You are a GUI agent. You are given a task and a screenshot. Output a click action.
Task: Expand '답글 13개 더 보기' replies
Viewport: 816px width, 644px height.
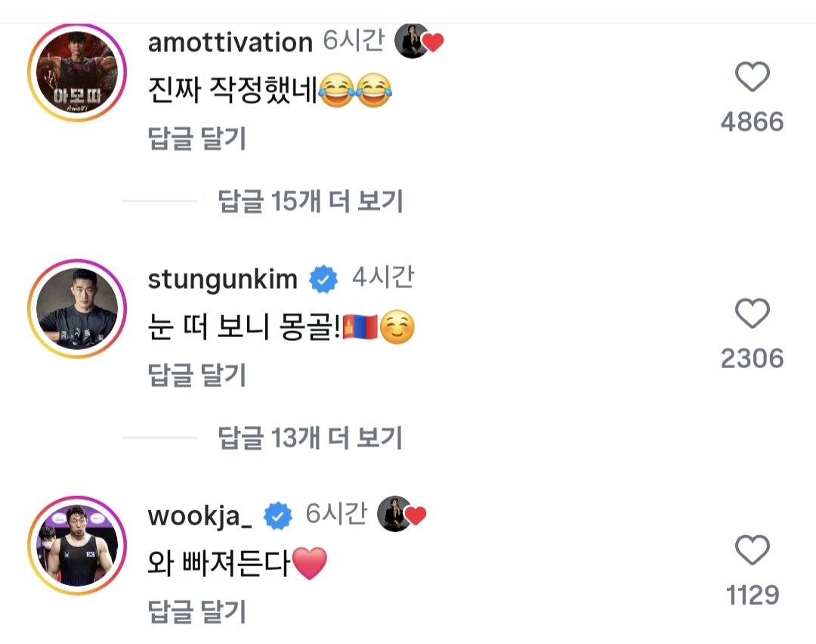[x=311, y=438]
